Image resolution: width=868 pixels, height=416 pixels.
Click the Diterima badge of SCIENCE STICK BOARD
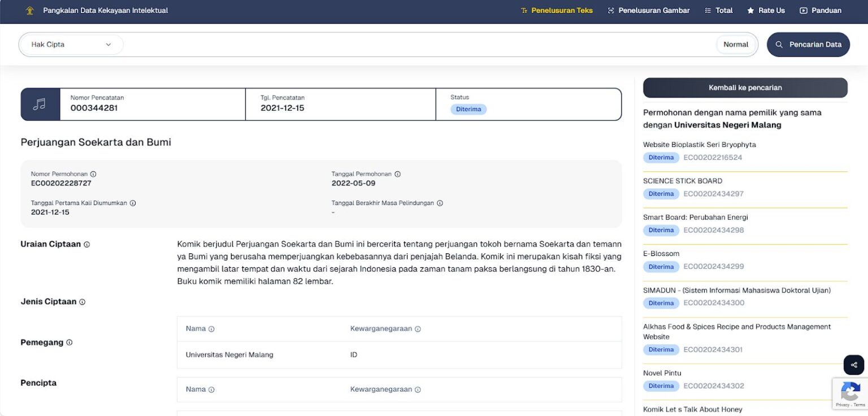coord(661,193)
